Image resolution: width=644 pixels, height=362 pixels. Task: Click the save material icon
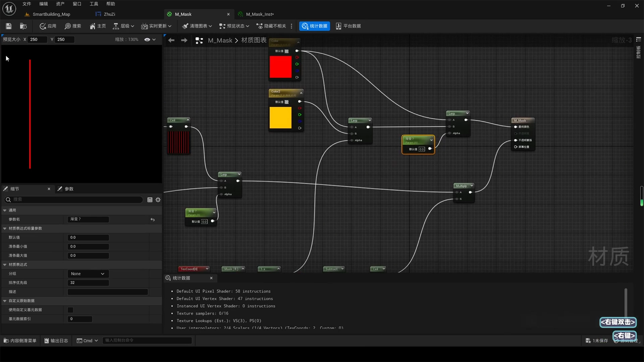9,26
